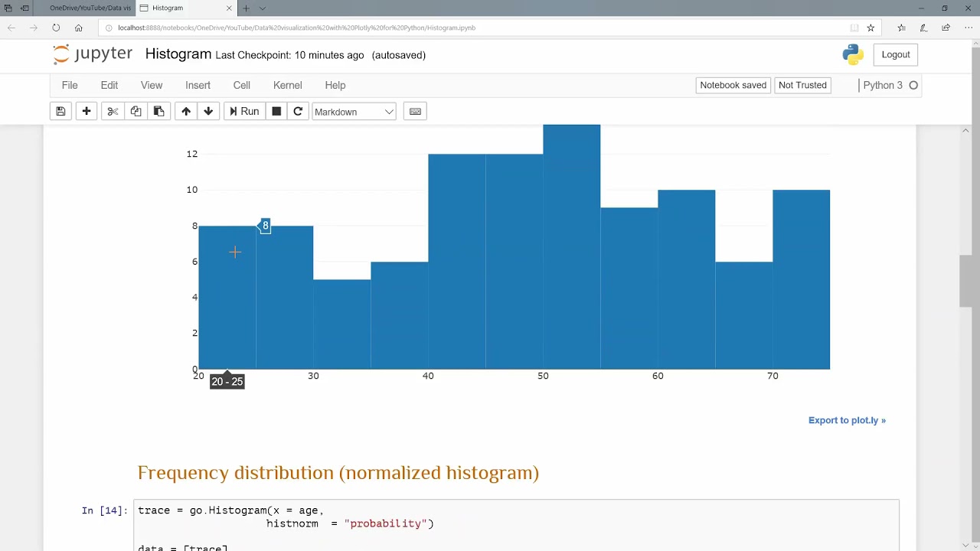Click the Export to plot.ly link
980x551 pixels.
click(847, 420)
